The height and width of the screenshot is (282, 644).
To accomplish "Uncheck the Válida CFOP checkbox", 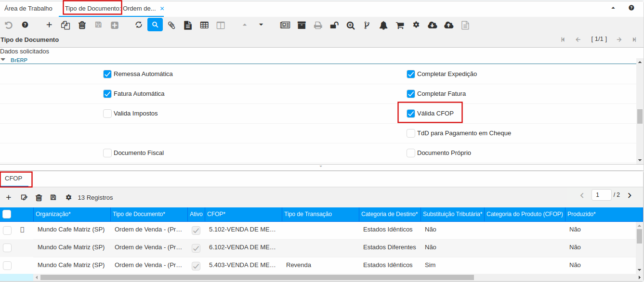I will (x=411, y=114).
